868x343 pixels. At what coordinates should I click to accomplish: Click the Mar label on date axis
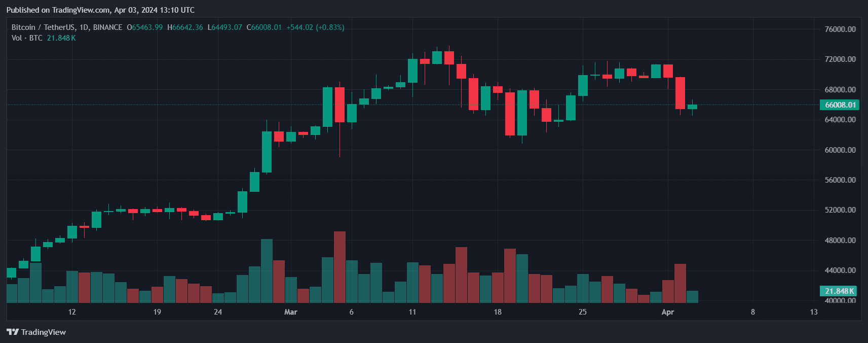291,312
